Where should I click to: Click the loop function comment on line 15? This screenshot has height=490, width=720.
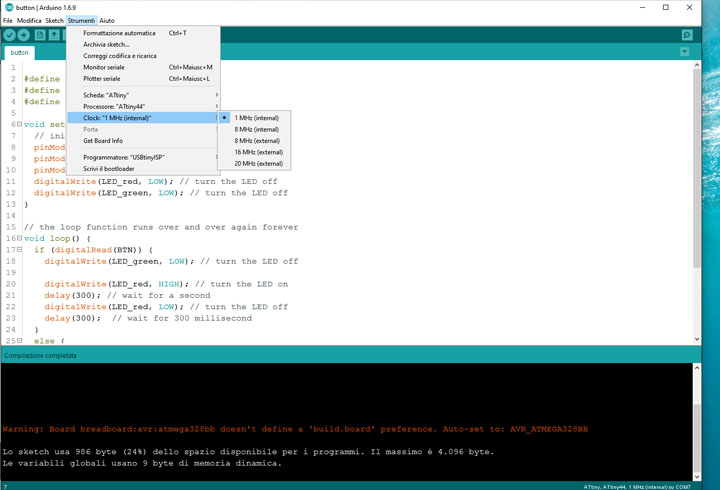tap(161, 227)
